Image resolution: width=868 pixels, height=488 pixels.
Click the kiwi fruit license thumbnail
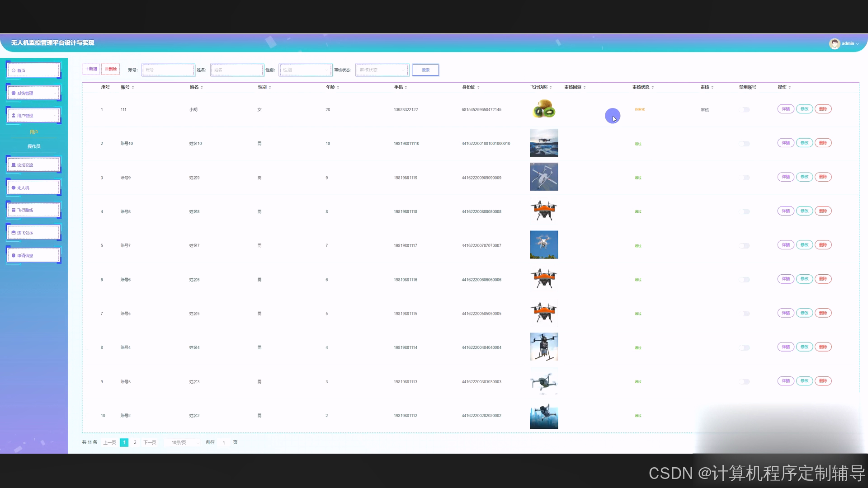click(x=543, y=109)
